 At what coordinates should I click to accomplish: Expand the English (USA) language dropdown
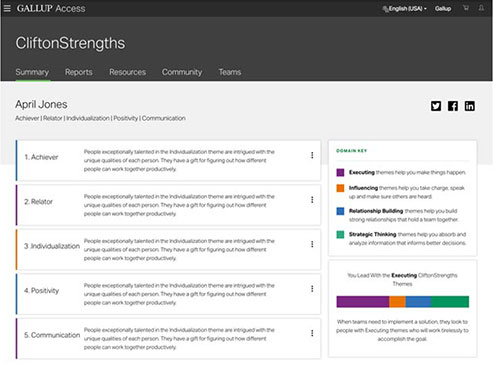(x=404, y=9)
